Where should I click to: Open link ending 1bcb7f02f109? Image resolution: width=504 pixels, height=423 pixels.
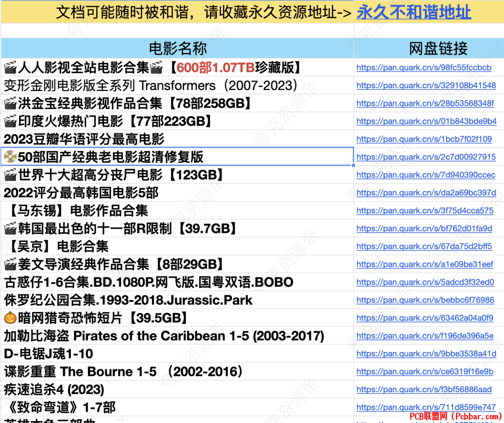pyautogui.click(x=424, y=139)
